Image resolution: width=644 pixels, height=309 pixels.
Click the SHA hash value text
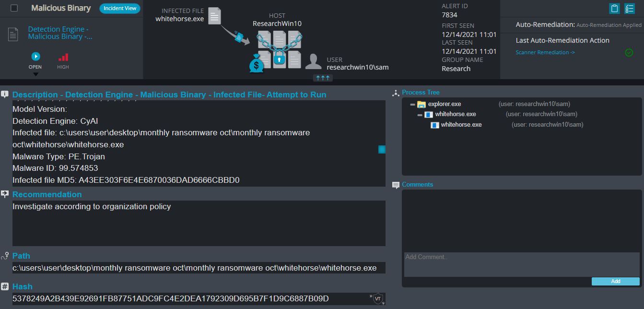point(171,299)
